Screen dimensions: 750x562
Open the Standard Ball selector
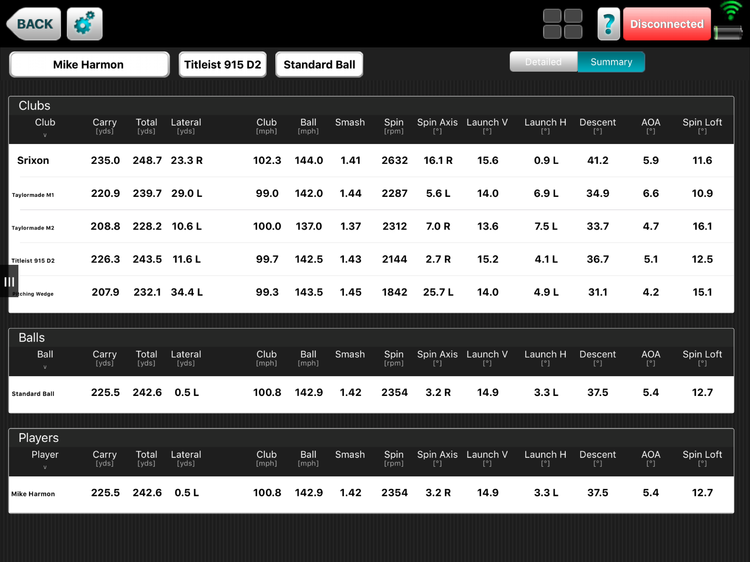tap(319, 65)
